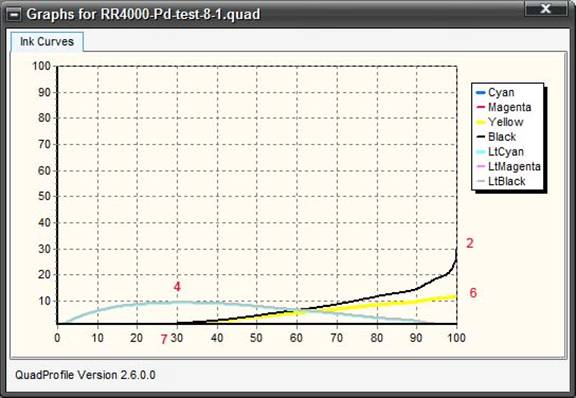Click the light cyan curve peak near 30
Screen dimensions: 576x398
180,302
